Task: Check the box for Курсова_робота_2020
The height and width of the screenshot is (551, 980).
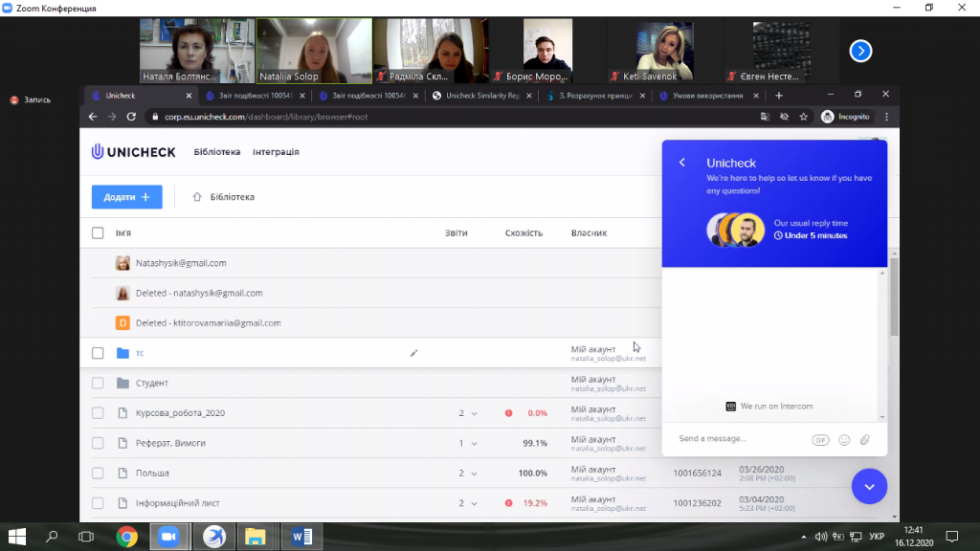Action: pyautogui.click(x=98, y=413)
